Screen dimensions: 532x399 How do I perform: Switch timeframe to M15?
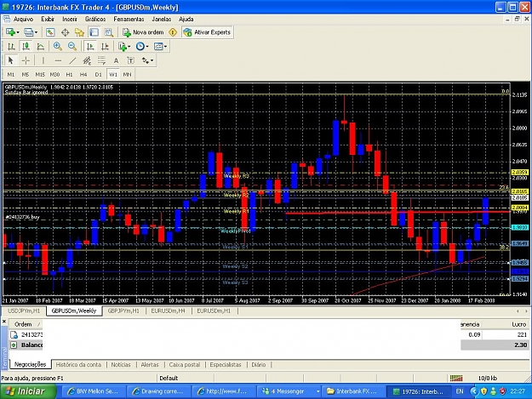pyautogui.click(x=40, y=74)
